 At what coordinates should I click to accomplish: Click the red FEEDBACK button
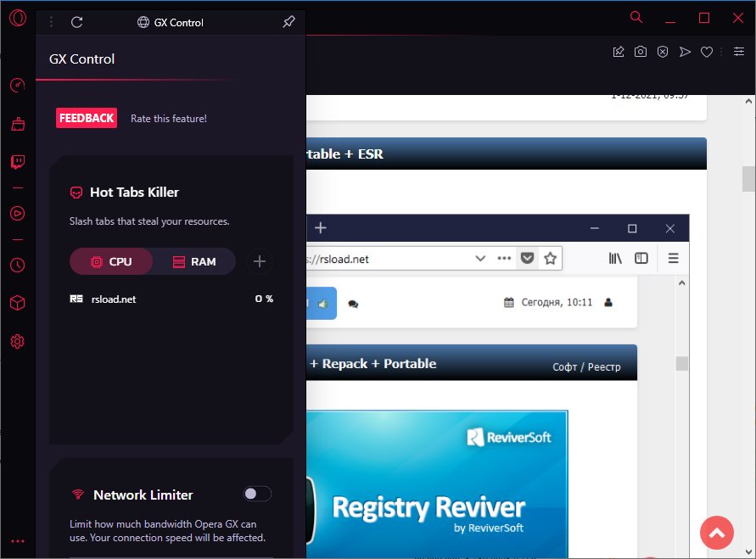tap(87, 118)
